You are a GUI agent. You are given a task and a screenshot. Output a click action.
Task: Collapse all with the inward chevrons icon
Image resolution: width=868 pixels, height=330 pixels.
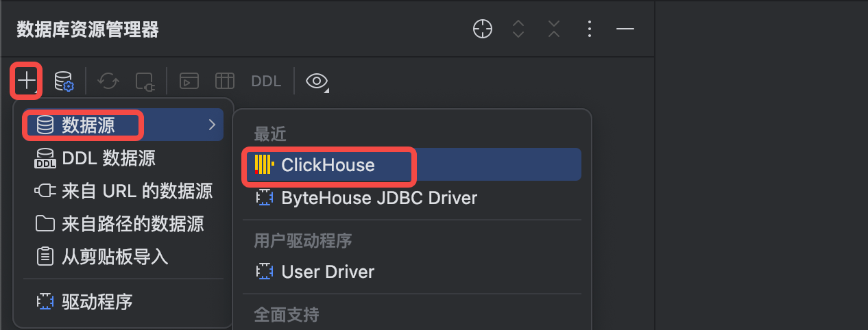pos(554,29)
